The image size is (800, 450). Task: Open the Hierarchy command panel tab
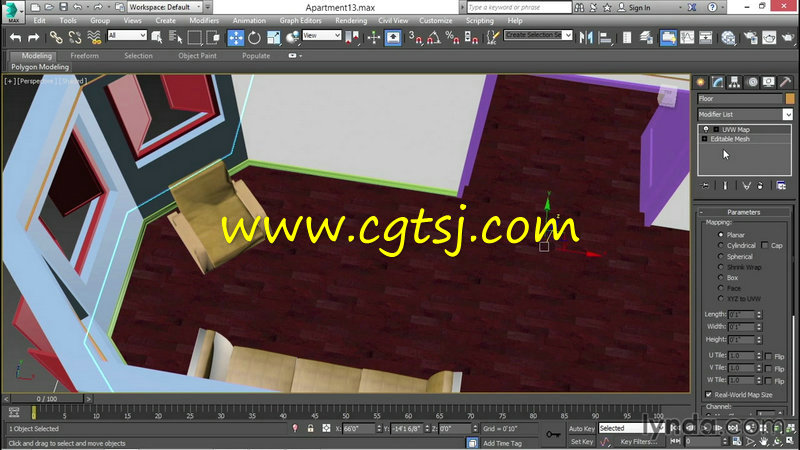coord(735,82)
